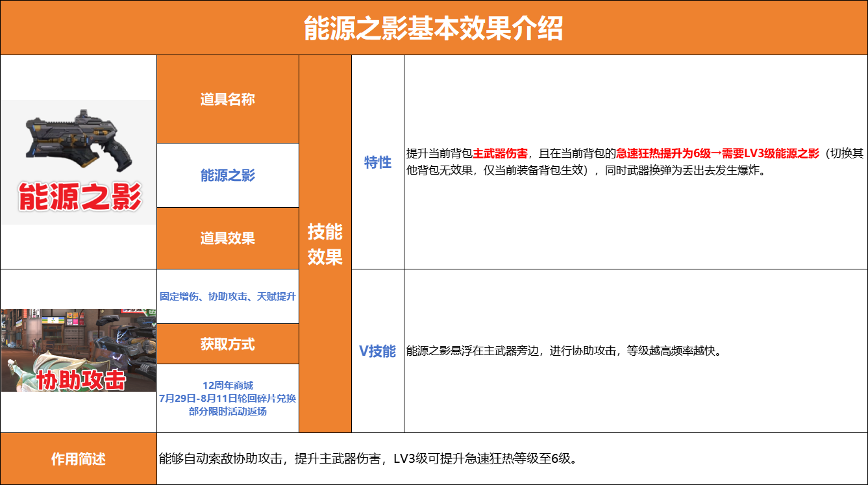Click the 特性 label cell

(378, 162)
